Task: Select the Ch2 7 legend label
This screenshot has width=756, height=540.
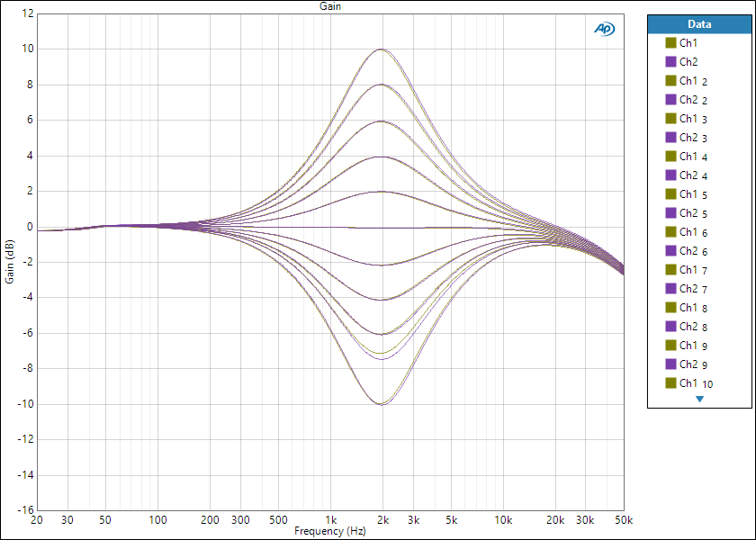Action: [x=693, y=289]
